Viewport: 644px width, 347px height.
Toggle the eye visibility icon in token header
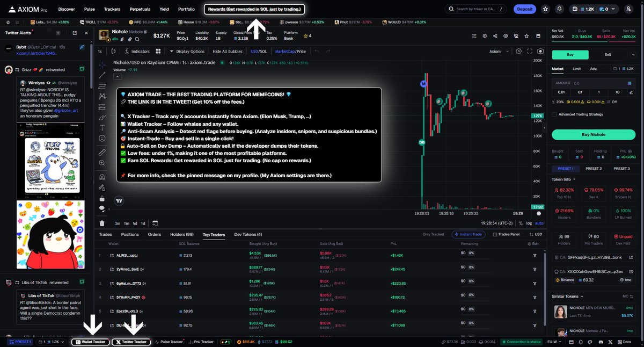coord(506,36)
